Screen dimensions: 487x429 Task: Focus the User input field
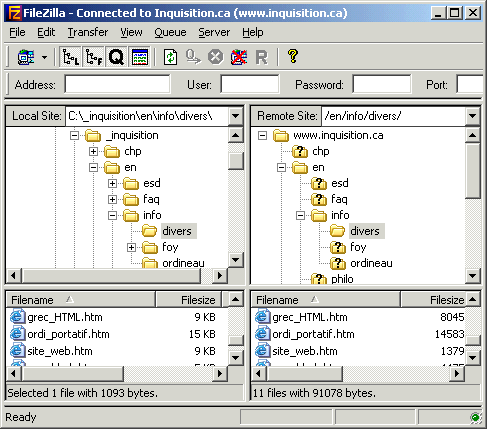pyautogui.click(x=250, y=84)
